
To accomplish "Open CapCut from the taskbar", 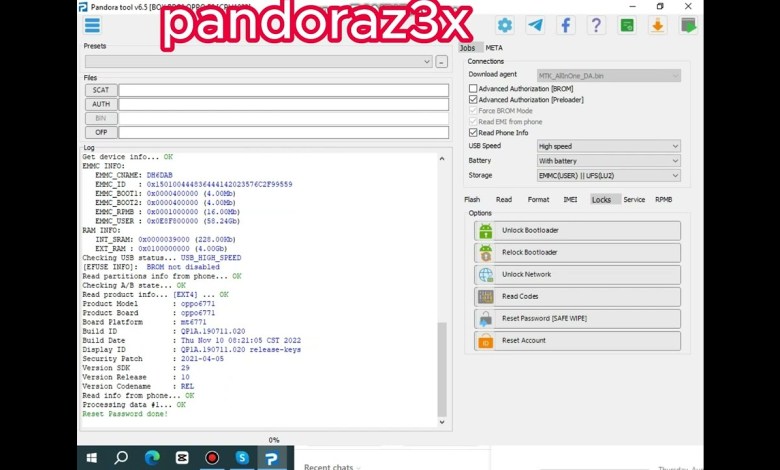I will 182,458.
